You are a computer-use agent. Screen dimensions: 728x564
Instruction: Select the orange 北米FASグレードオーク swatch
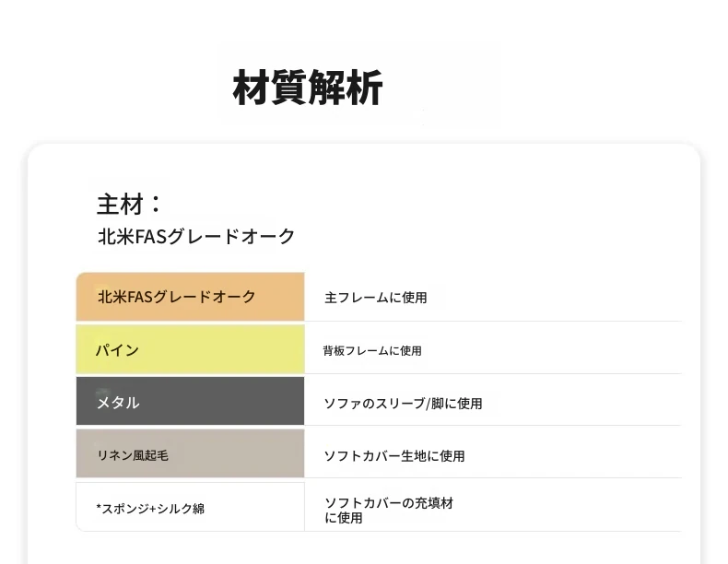(x=191, y=297)
